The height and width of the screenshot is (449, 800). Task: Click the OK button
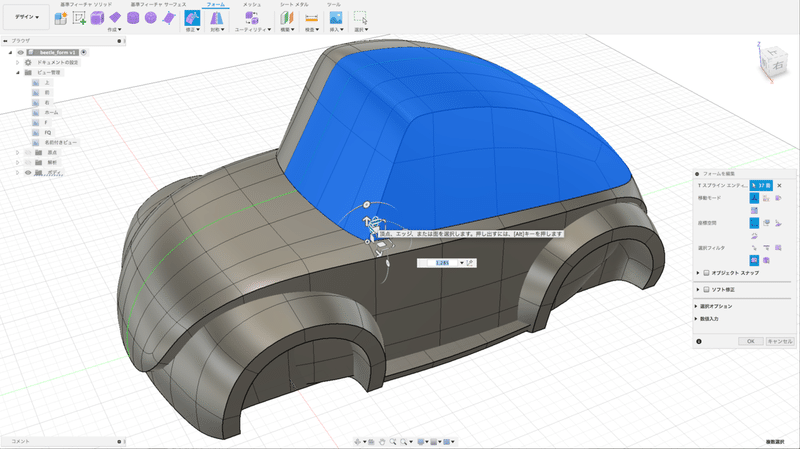pos(750,341)
